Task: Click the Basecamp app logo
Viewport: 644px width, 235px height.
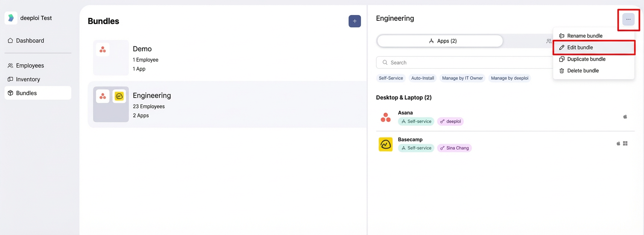Action: coord(386,144)
